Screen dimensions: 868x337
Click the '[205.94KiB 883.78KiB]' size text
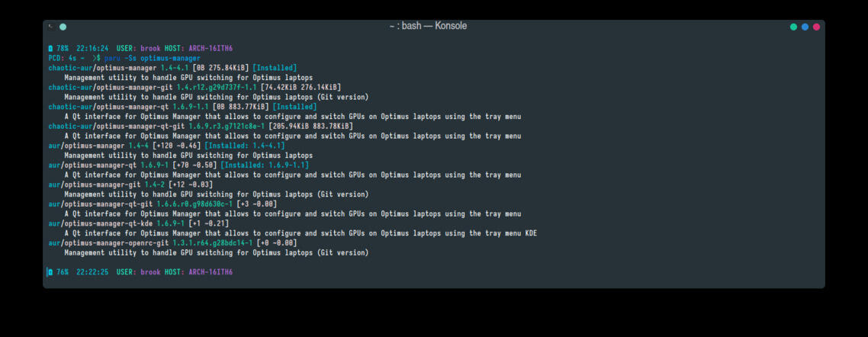[311, 126]
